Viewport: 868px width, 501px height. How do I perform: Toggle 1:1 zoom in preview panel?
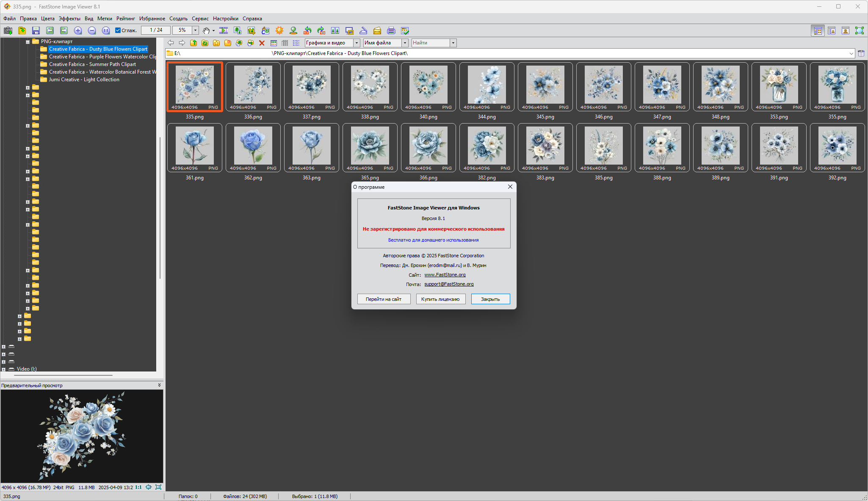tap(138, 487)
